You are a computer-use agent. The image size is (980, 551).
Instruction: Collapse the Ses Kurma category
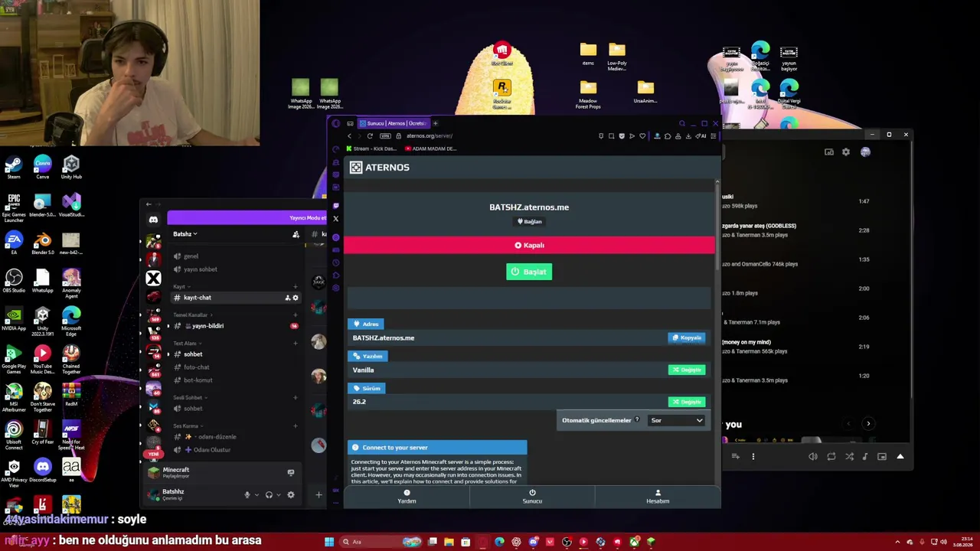187,425
